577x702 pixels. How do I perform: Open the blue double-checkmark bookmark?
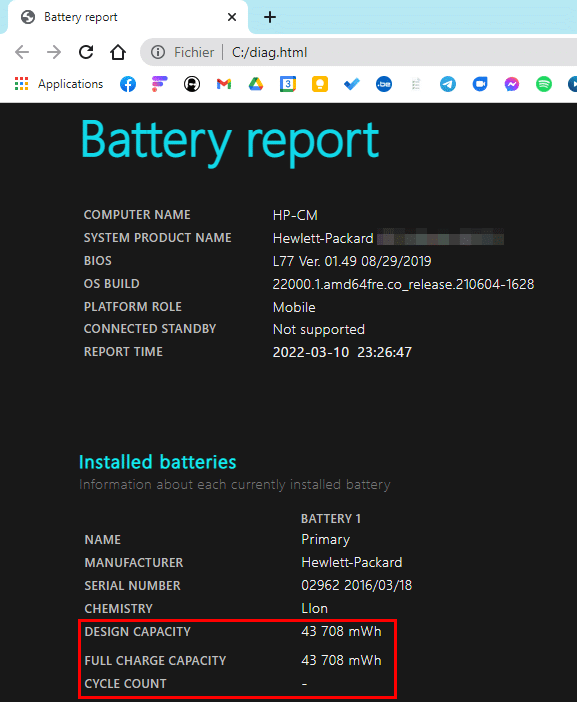(352, 84)
